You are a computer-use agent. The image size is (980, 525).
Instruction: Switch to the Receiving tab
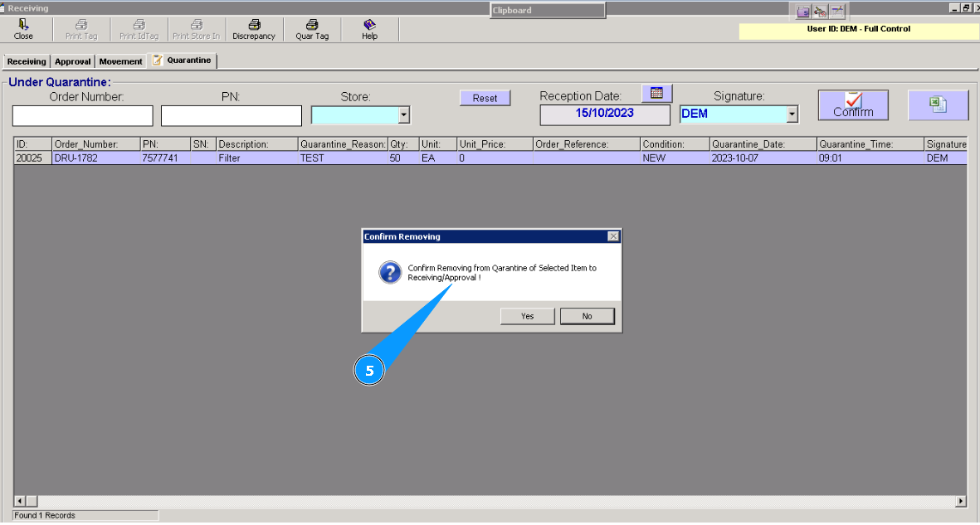coord(26,61)
